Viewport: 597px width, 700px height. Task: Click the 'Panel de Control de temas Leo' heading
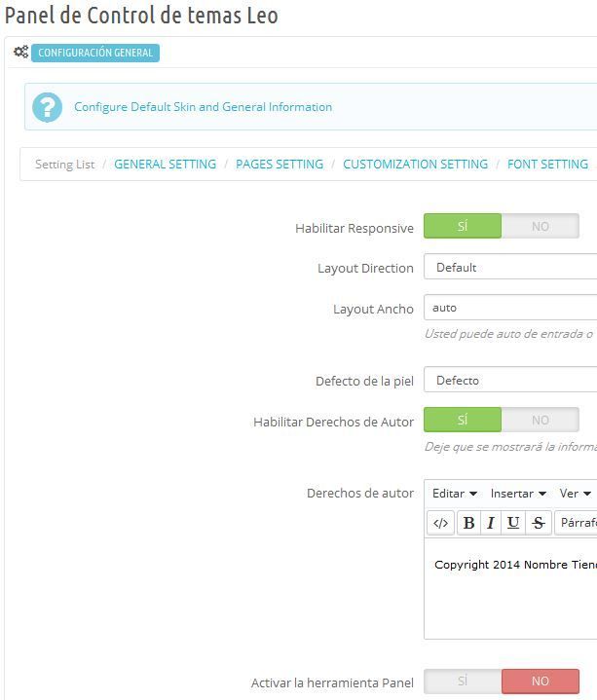(x=141, y=15)
